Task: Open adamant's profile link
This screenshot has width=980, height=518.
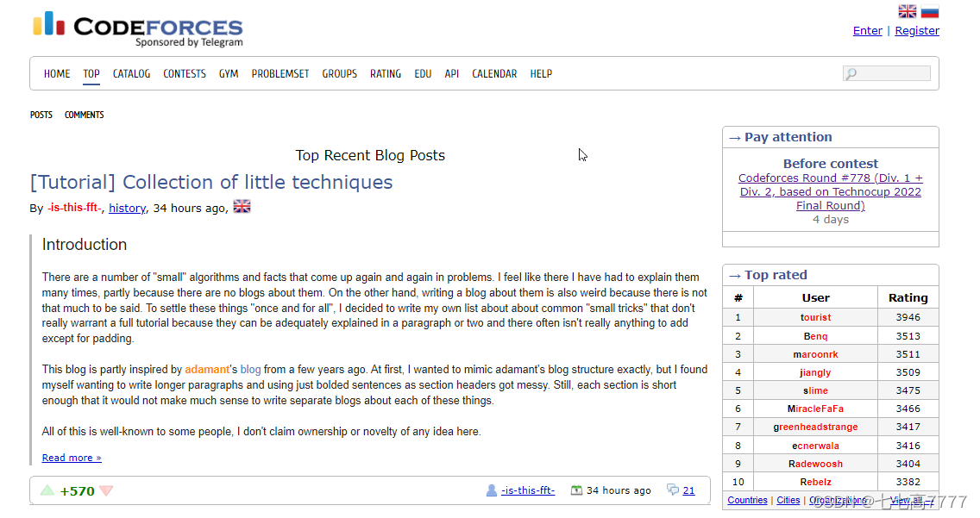Action: [x=207, y=370]
